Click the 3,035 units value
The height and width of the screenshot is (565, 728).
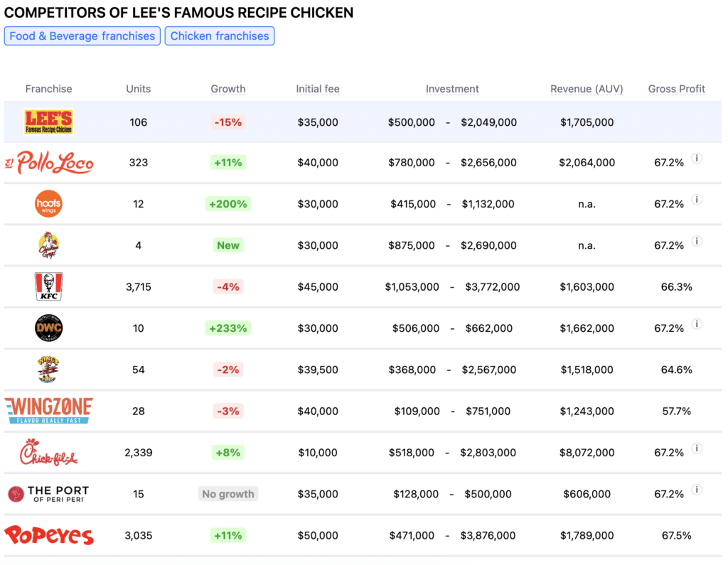coord(139,536)
